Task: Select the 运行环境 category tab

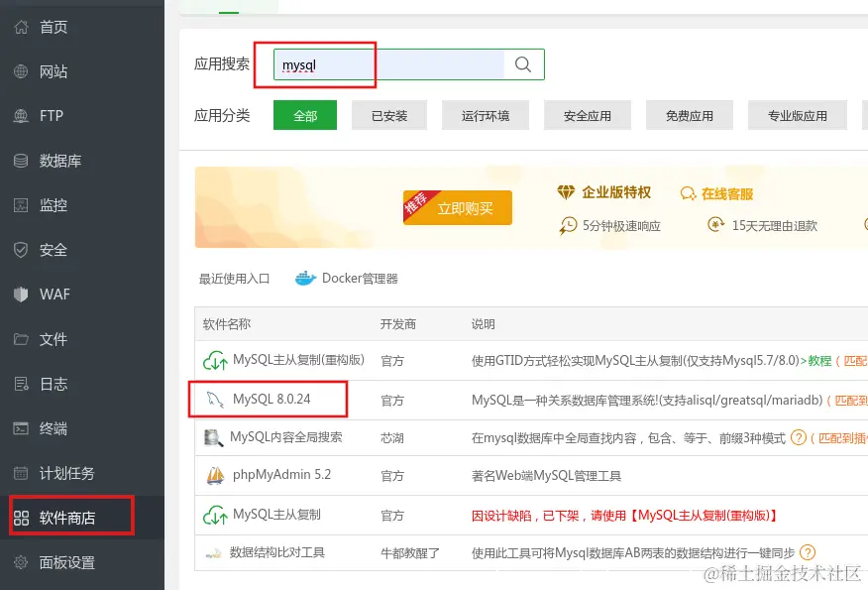Action: click(486, 115)
